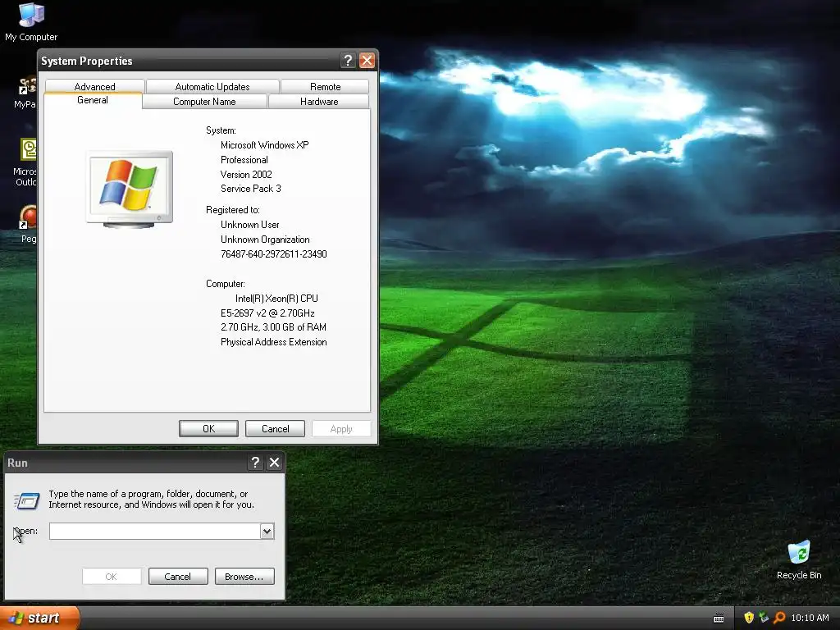Click the Apply button in System Properties
Screen dimensions: 840x630
click(x=341, y=428)
